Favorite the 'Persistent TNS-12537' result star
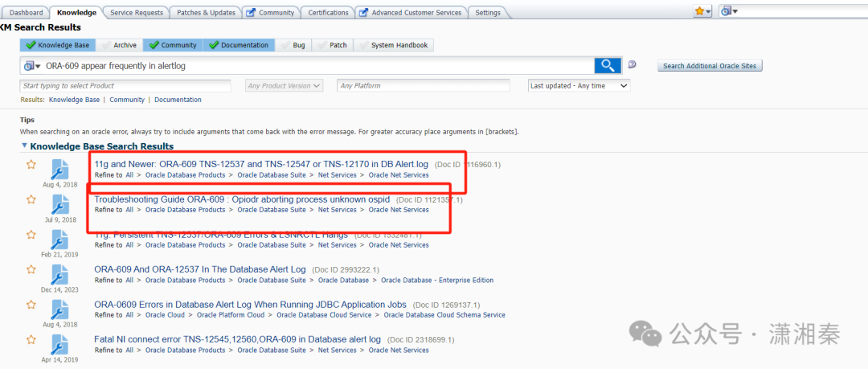 (31, 235)
